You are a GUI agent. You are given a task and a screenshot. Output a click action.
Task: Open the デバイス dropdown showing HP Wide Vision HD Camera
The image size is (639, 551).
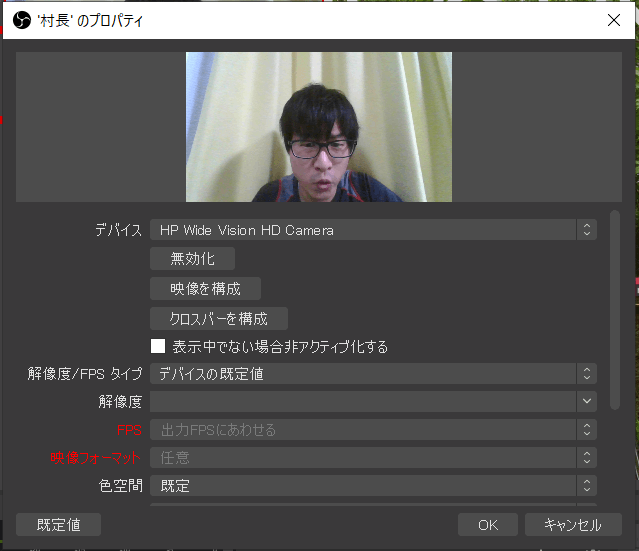coord(373,230)
